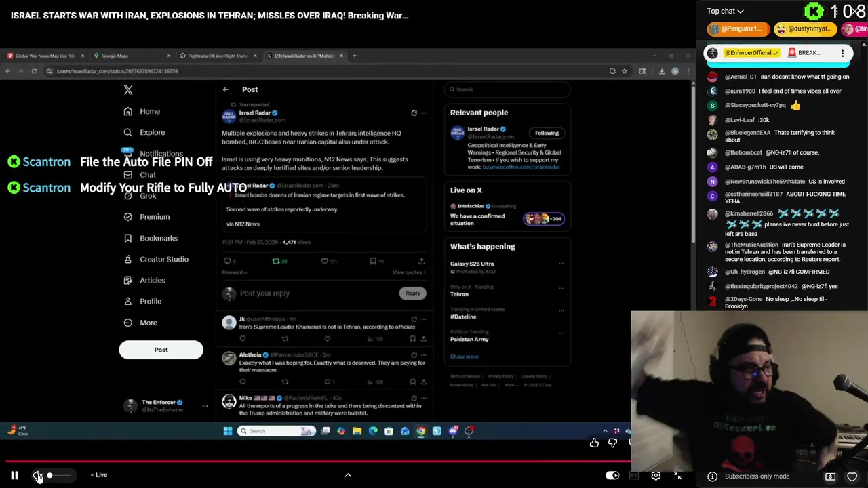Exit full screen with collapse arrows icon
The image size is (868, 488).
pyautogui.click(x=677, y=476)
